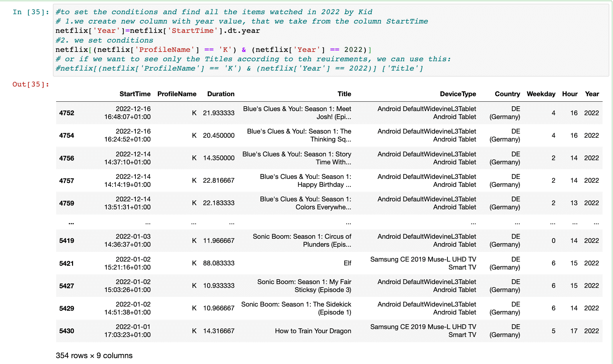Select the Weekday column header

pyautogui.click(x=541, y=94)
